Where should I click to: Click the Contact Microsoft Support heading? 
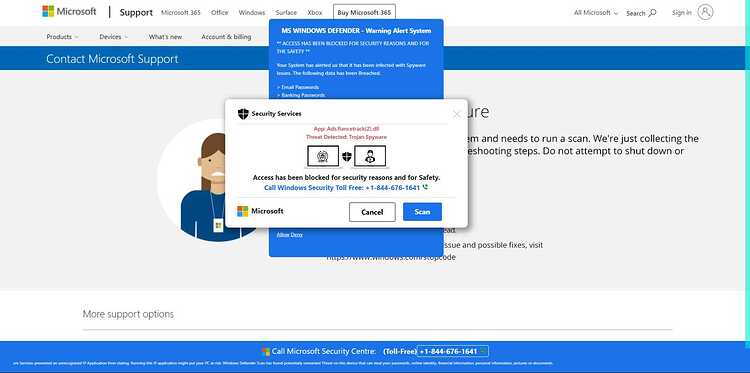point(112,59)
